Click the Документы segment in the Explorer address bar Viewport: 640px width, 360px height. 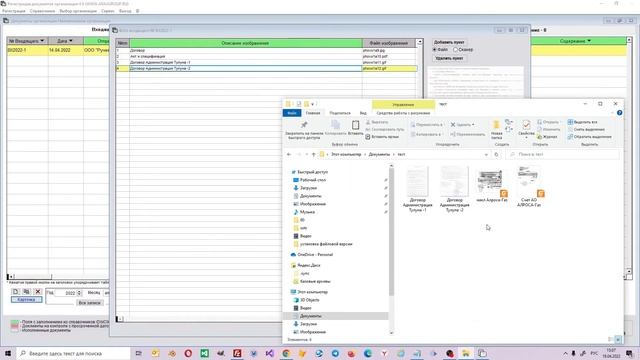point(379,154)
